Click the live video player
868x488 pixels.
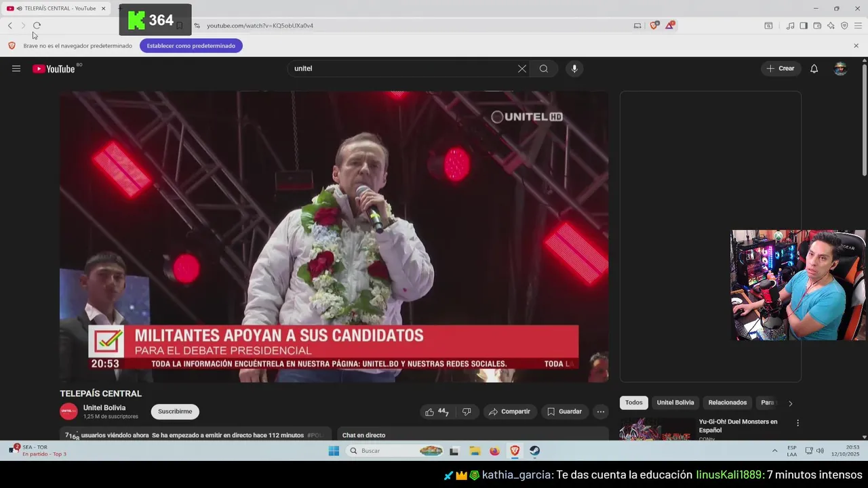[x=334, y=237]
